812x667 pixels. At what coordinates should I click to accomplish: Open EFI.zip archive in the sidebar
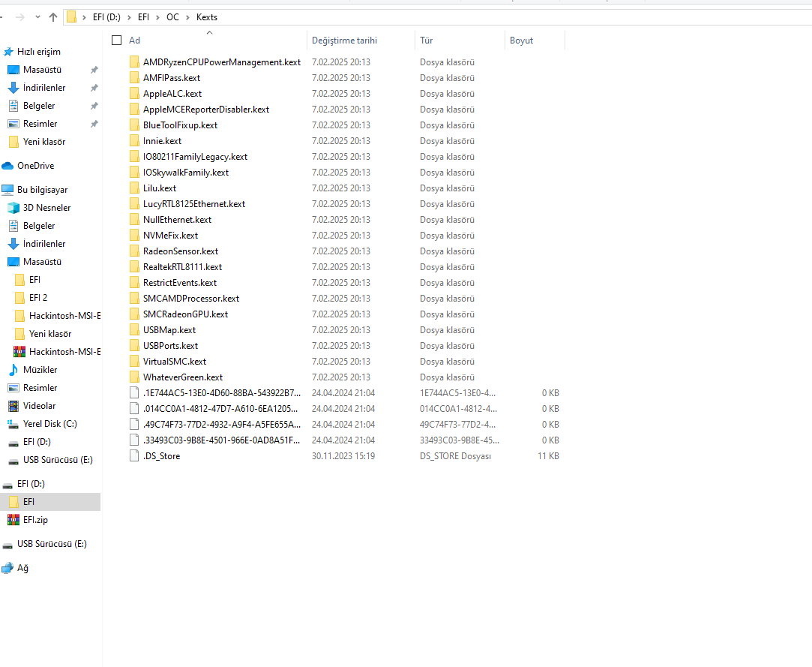coord(34,520)
